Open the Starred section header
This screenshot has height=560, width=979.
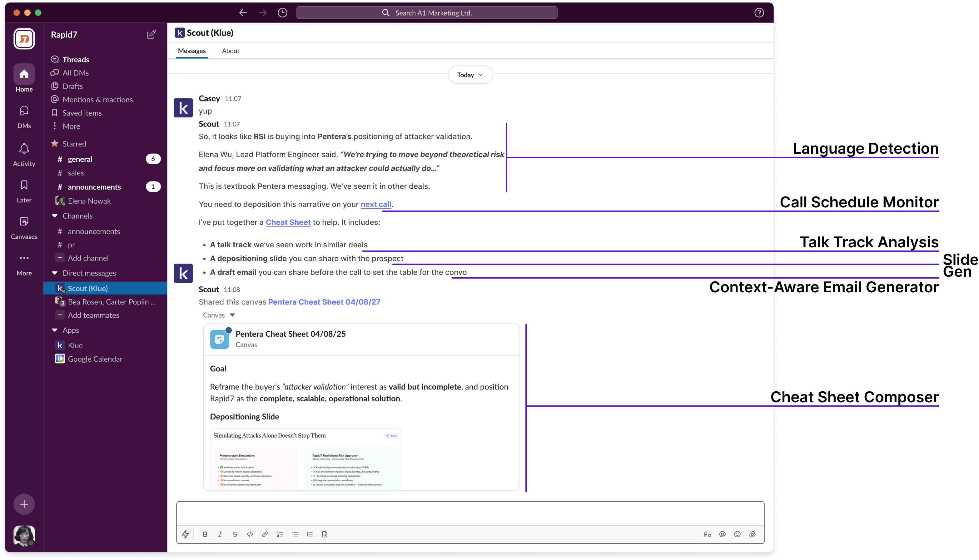pyautogui.click(x=68, y=144)
